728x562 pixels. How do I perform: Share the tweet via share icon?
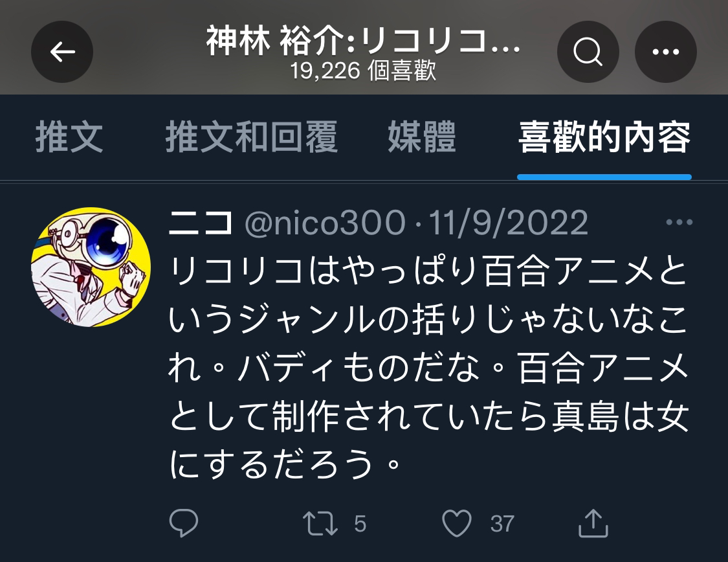(593, 523)
